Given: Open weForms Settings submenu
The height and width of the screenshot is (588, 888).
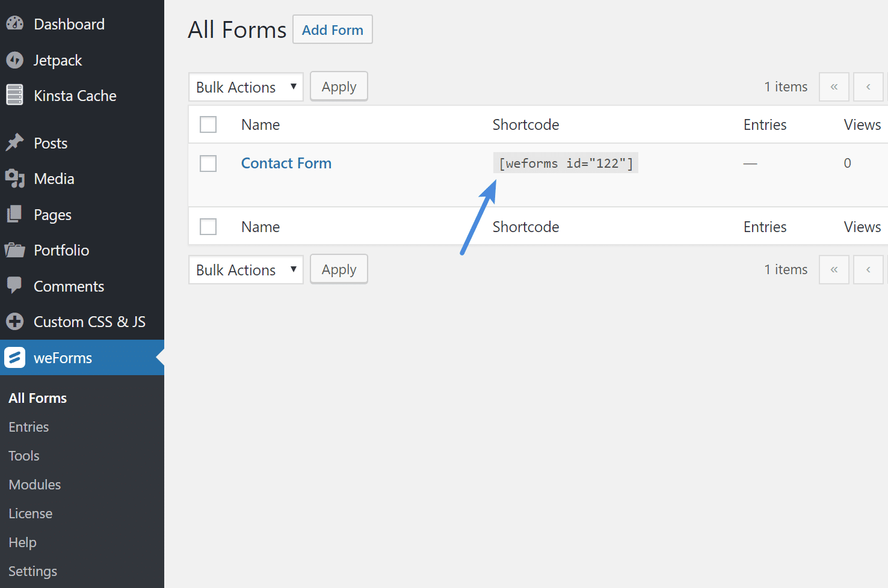Looking at the screenshot, I should pyautogui.click(x=33, y=571).
